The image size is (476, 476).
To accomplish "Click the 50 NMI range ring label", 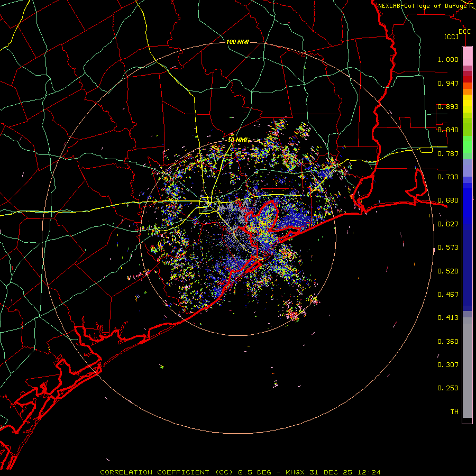I will (237, 140).
